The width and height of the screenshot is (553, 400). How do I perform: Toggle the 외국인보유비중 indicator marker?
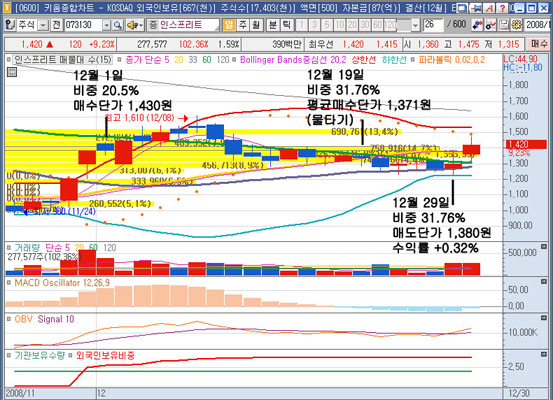click(x=71, y=356)
